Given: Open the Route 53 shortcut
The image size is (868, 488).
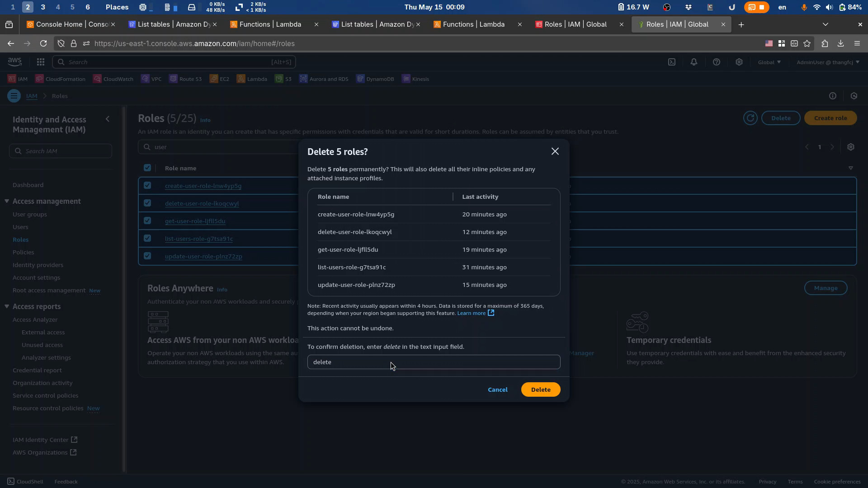Looking at the screenshot, I should pyautogui.click(x=186, y=79).
